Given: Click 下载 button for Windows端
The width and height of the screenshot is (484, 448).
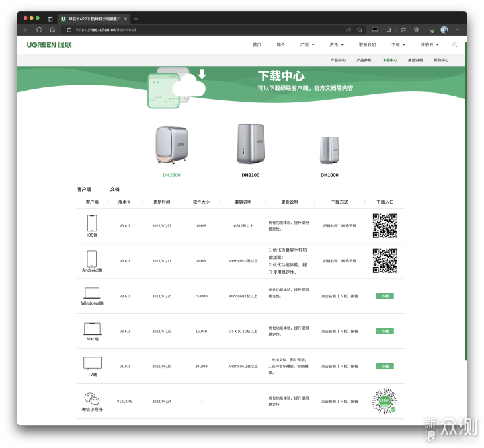Looking at the screenshot, I should coord(385,296).
